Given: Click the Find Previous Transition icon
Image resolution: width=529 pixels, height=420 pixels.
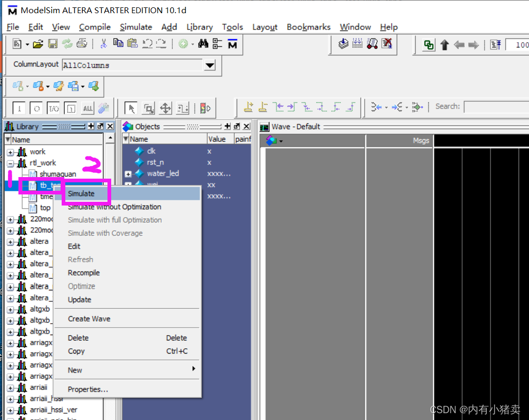Looking at the screenshot, I should (x=278, y=107).
